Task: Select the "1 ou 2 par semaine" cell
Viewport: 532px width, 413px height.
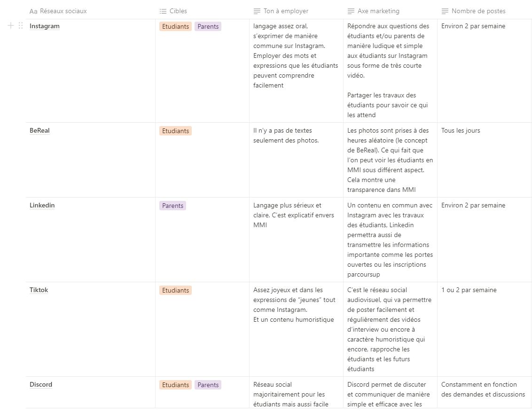Action: tap(469, 290)
